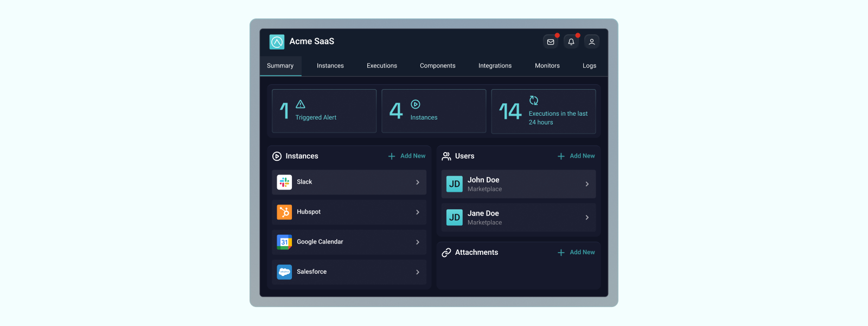Click the Attachments heading

tap(476, 253)
